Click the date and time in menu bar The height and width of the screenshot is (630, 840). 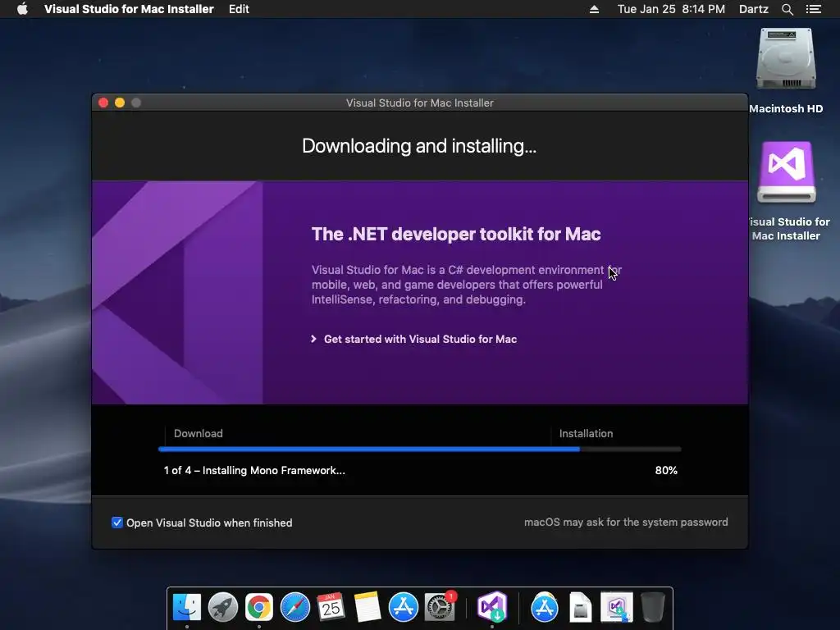pos(671,9)
